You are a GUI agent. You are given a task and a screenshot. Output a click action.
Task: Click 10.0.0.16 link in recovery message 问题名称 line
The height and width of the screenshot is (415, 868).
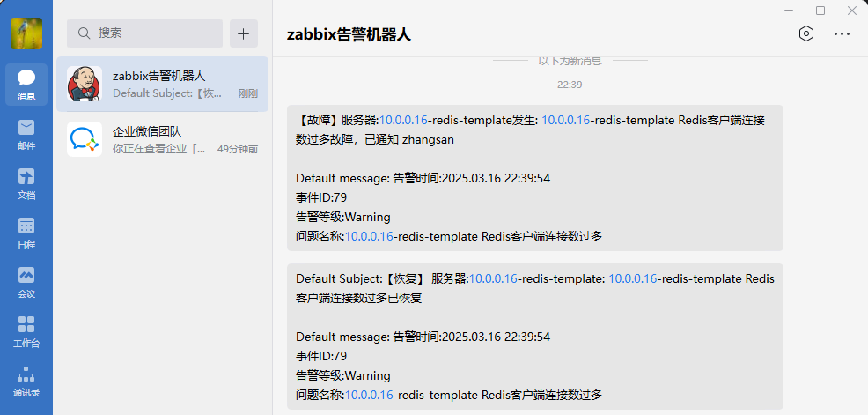click(369, 395)
